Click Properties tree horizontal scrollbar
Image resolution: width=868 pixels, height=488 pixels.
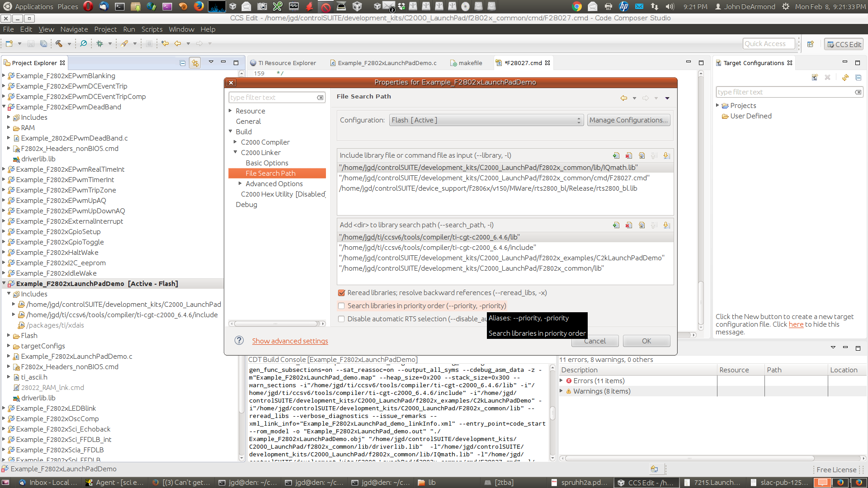[277, 324]
